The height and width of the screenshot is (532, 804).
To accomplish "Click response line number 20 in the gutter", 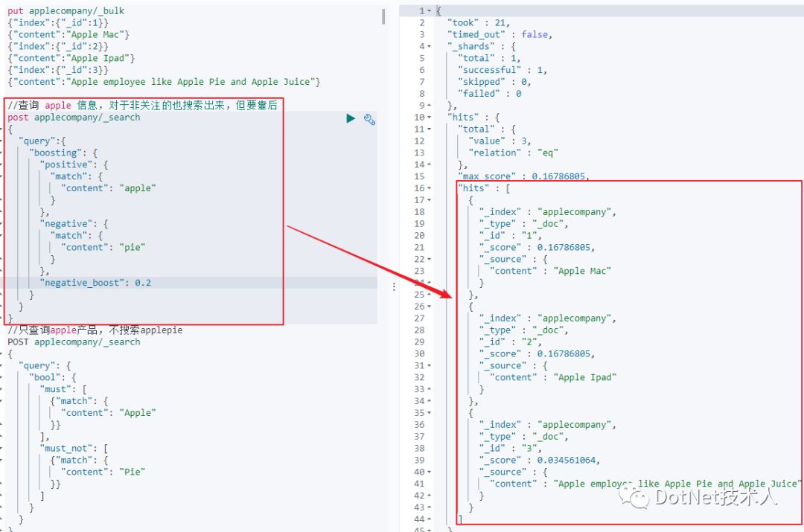I will [419, 236].
